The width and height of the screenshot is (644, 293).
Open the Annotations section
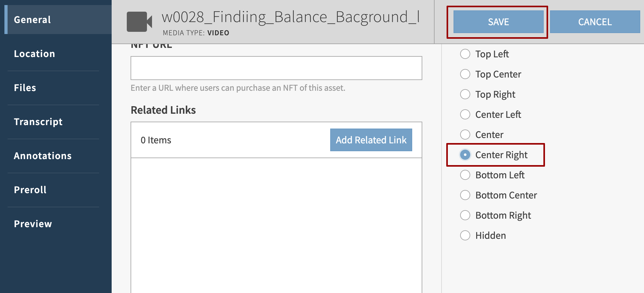coord(43,156)
